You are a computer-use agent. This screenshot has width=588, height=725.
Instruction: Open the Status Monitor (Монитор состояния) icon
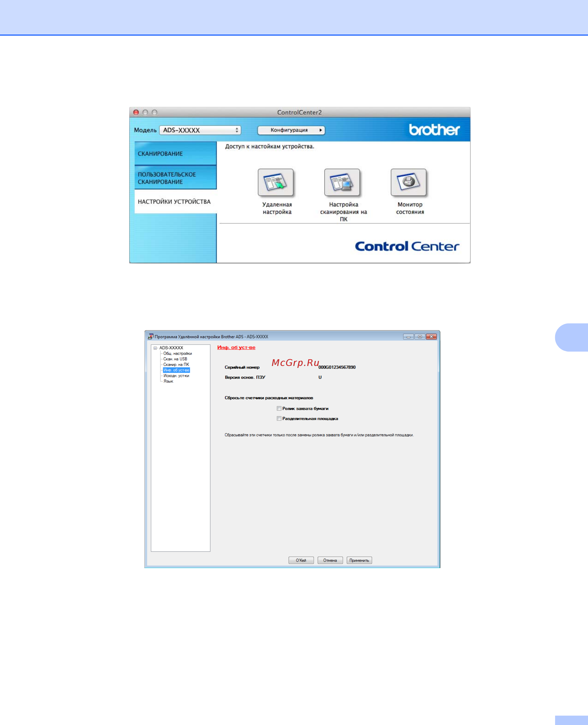408,182
